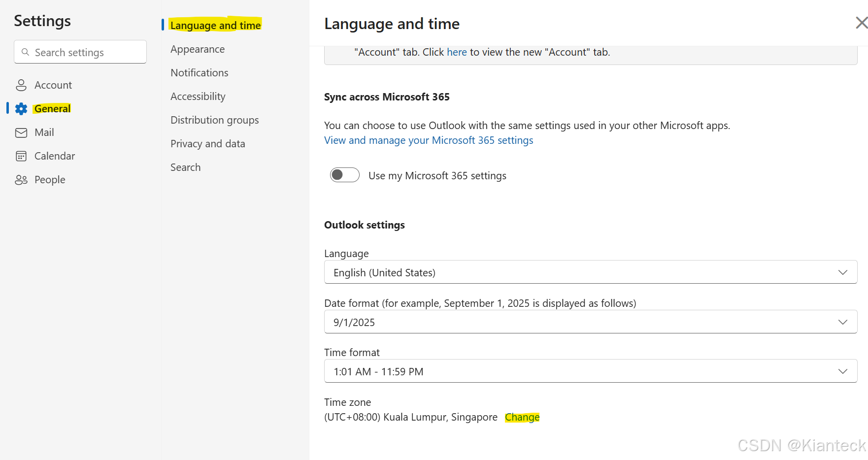The width and height of the screenshot is (868, 460).
Task: Click the Settings title text
Action: tap(42, 21)
